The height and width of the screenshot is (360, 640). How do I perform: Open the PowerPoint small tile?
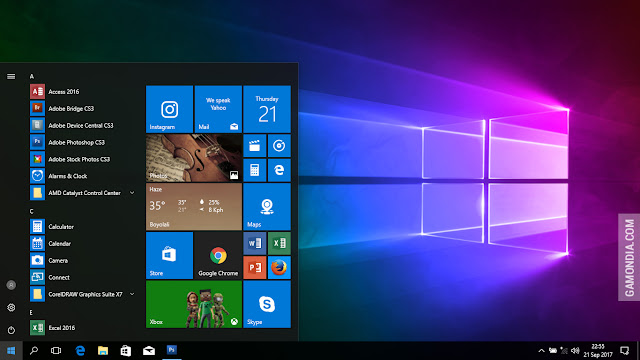tap(255, 268)
